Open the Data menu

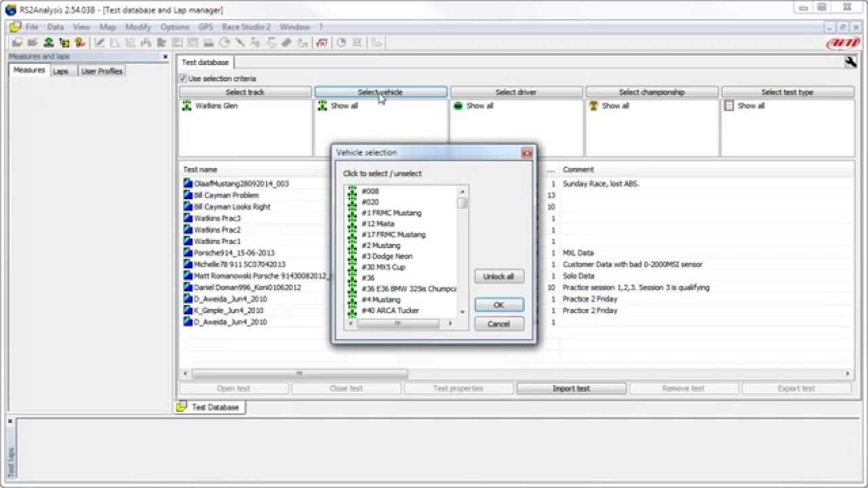(55, 27)
